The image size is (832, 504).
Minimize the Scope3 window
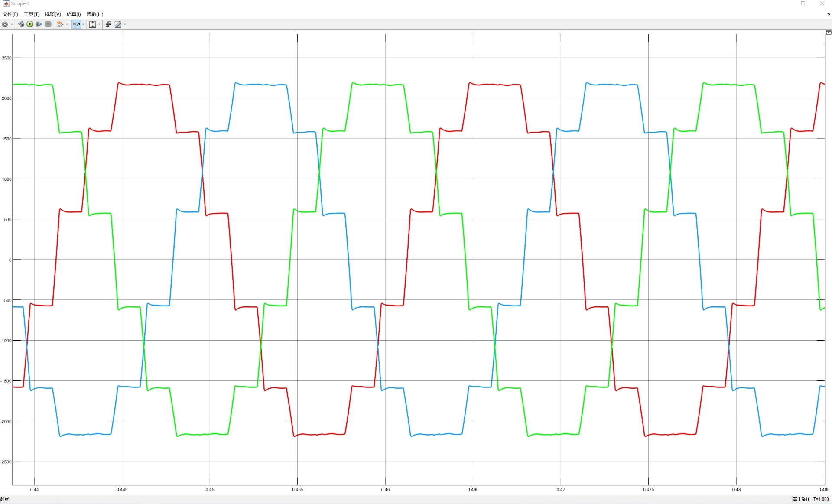[784, 3]
